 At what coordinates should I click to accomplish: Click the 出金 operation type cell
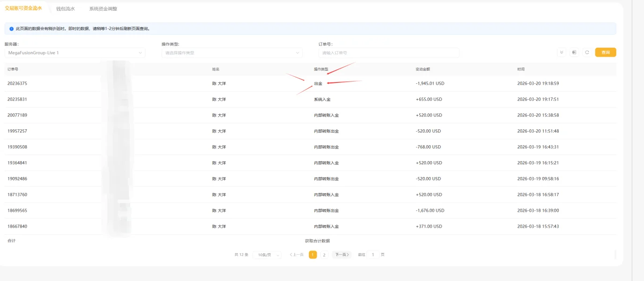[318, 83]
